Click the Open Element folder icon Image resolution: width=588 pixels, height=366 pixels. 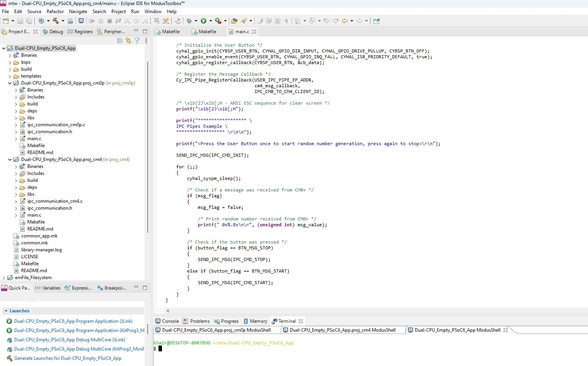pos(234,21)
